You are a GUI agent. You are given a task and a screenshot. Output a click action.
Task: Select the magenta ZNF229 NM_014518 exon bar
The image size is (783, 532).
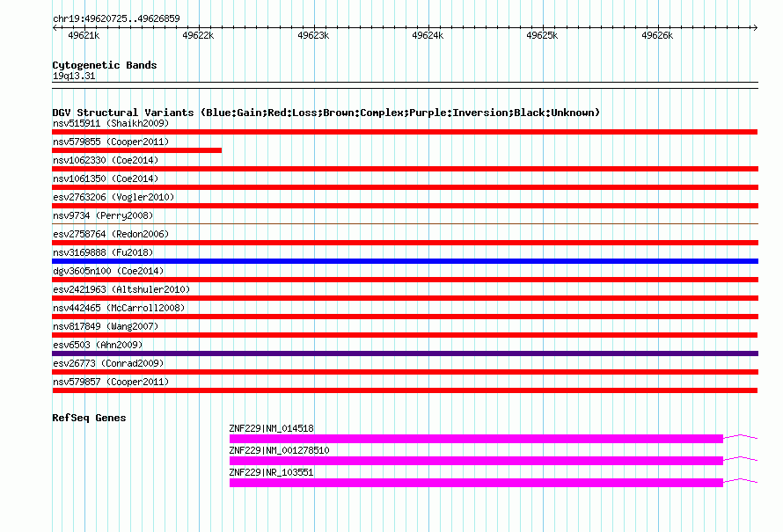[476, 439]
